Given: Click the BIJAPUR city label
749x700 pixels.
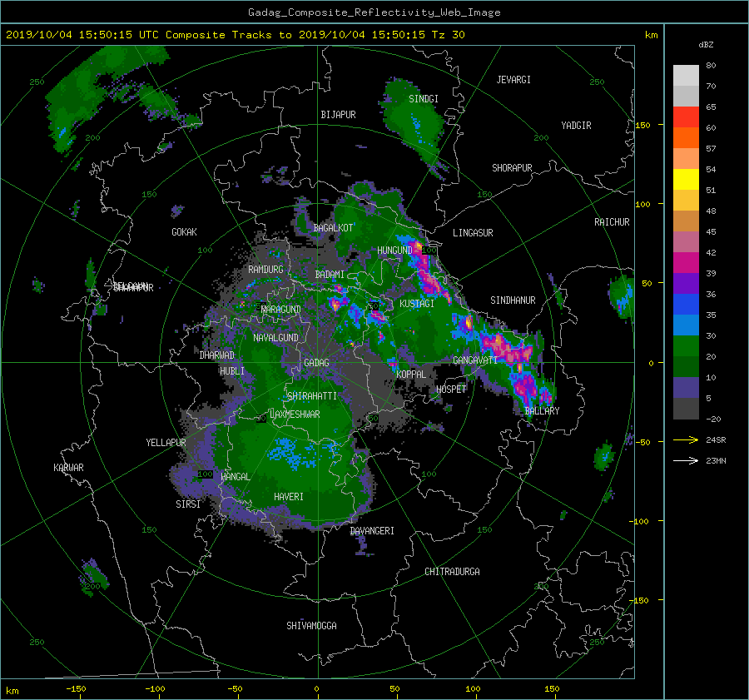Looking at the screenshot, I should point(338,115).
